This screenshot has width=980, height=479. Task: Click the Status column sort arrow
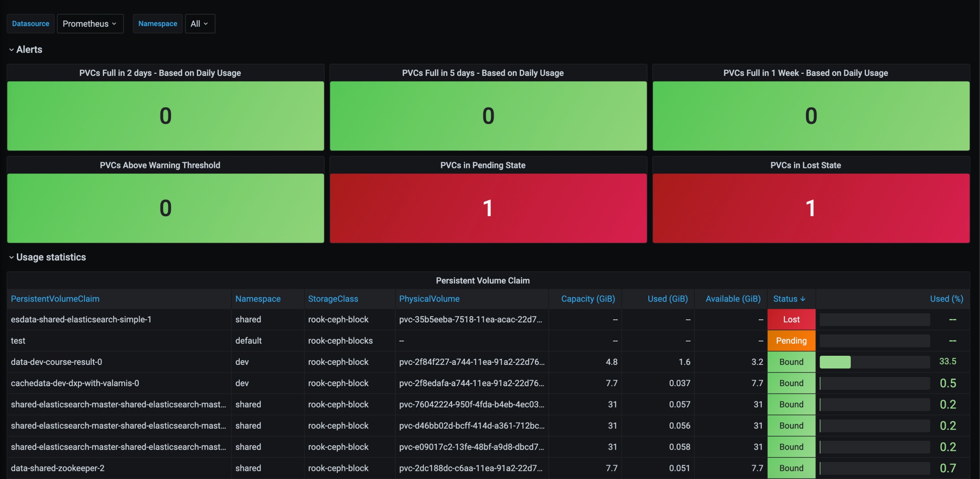point(803,299)
